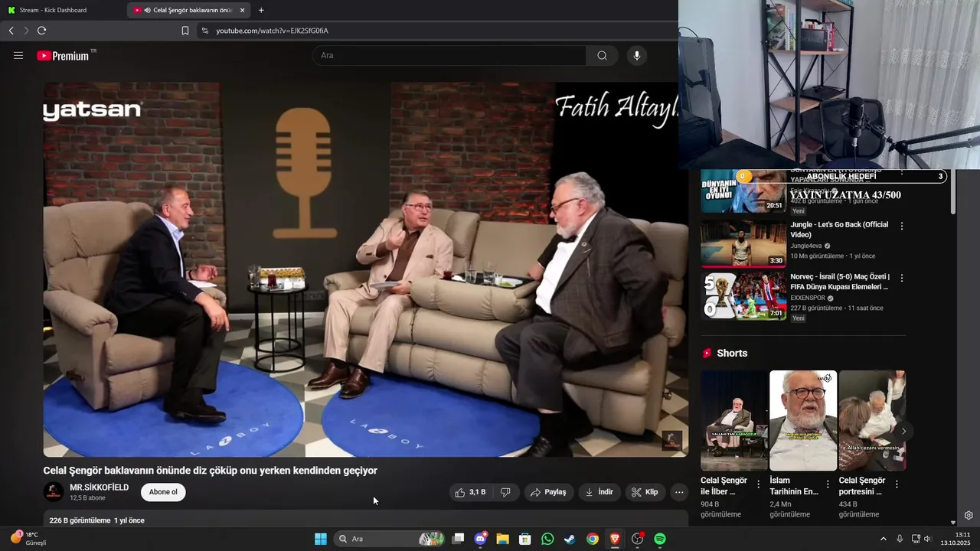The image size is (980, 551).
Task: Click Brave browser taskbar icon
Action: pos(615,539)
